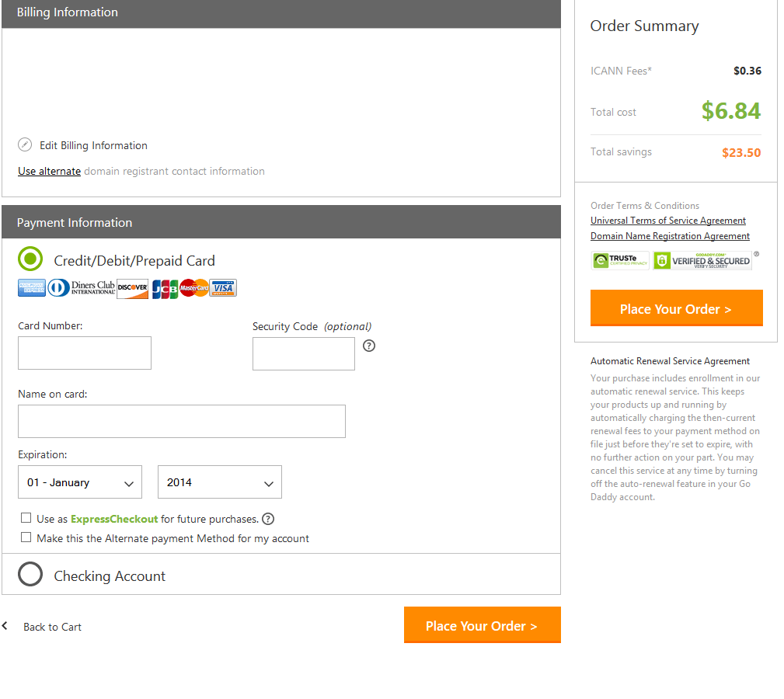784x699 pixels.
Task: Click the Card Number input field
Action: [85, 353]
